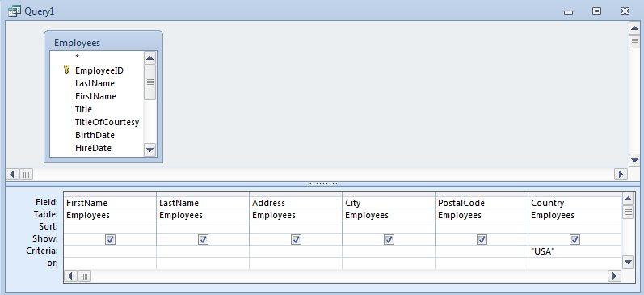Click the Query1 window icon

[x=15, y=11]
